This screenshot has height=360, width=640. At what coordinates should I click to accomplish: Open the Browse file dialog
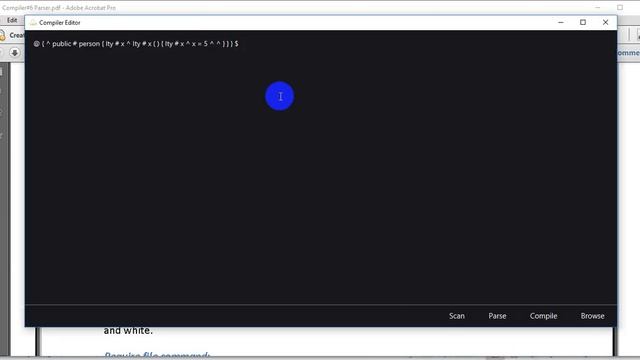click(x=592, y=316)
